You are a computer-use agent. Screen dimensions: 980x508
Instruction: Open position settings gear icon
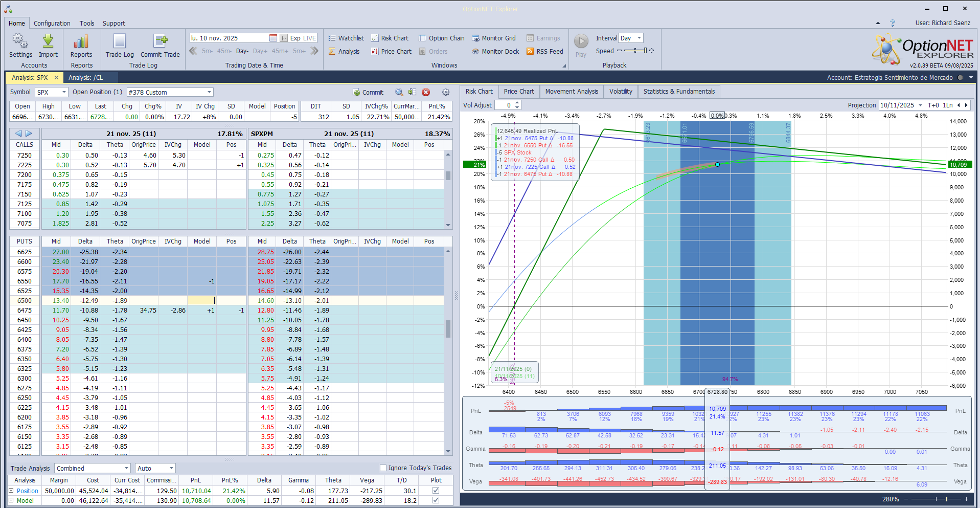point(446,92)
